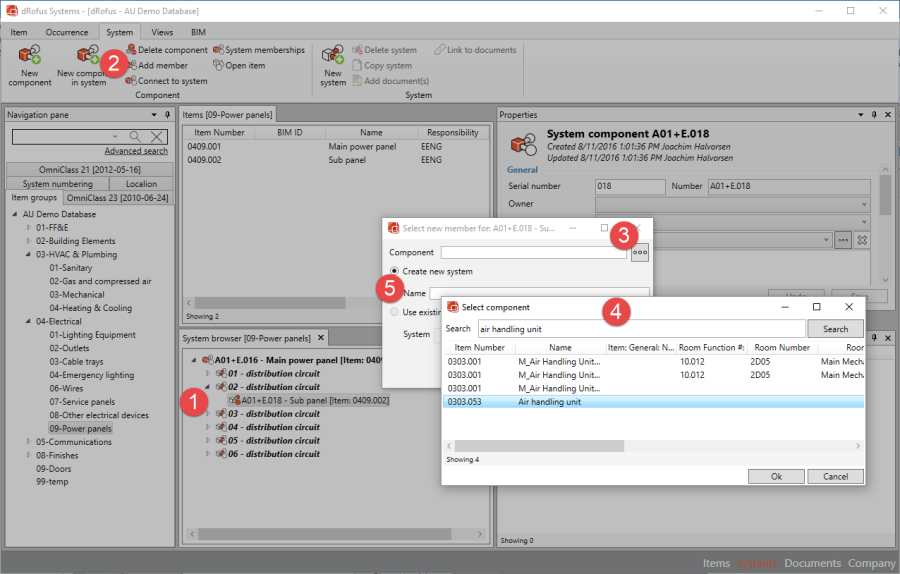The width and height of the screenshot is (900, 574).
Task: Expand the 01-FF&E tree node
Action: coord(28,228)
